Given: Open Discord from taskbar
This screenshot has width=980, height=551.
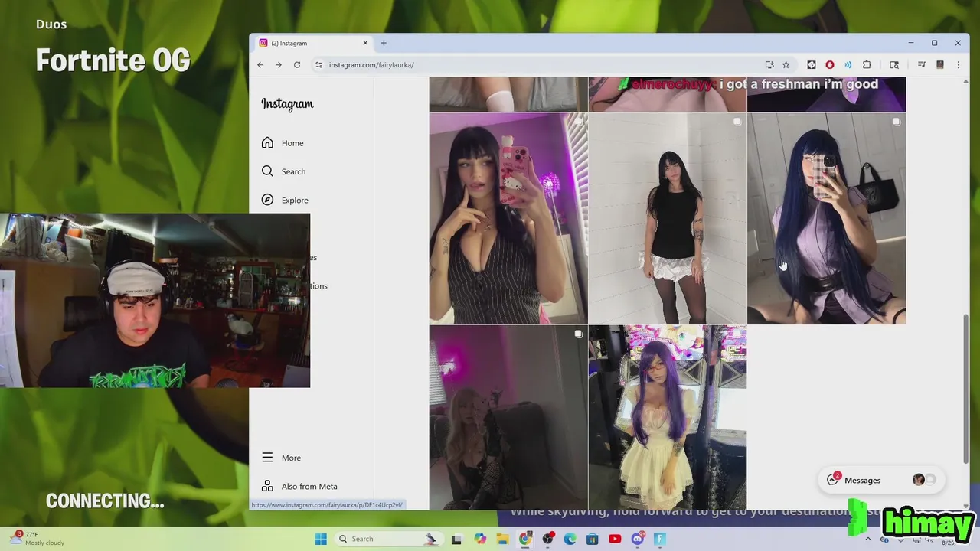Looking at the screenshot, I should click(x=638, y=539).
